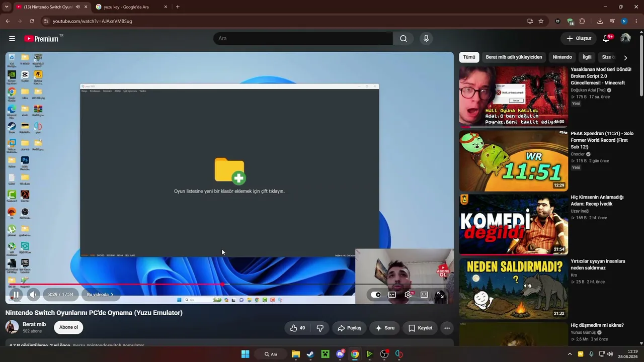This screenshot has height=362, width=644.
Task: Like the video
Action: [x=297, y=328]
